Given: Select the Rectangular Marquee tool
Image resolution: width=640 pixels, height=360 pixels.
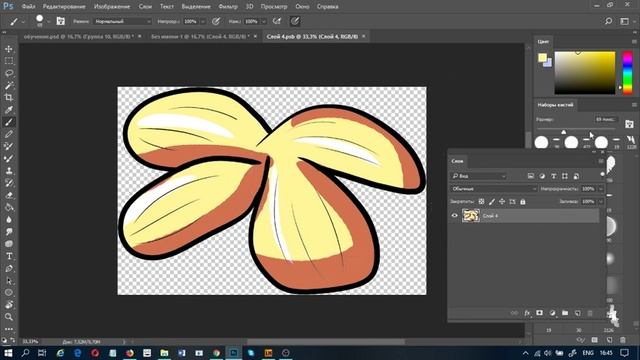Looking at the screenshot, I should coord(9,61).
